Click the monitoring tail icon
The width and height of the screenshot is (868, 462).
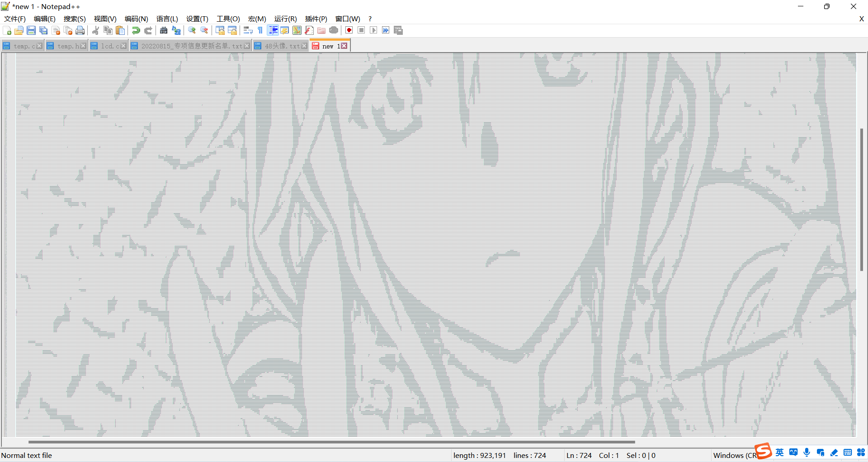334,30
